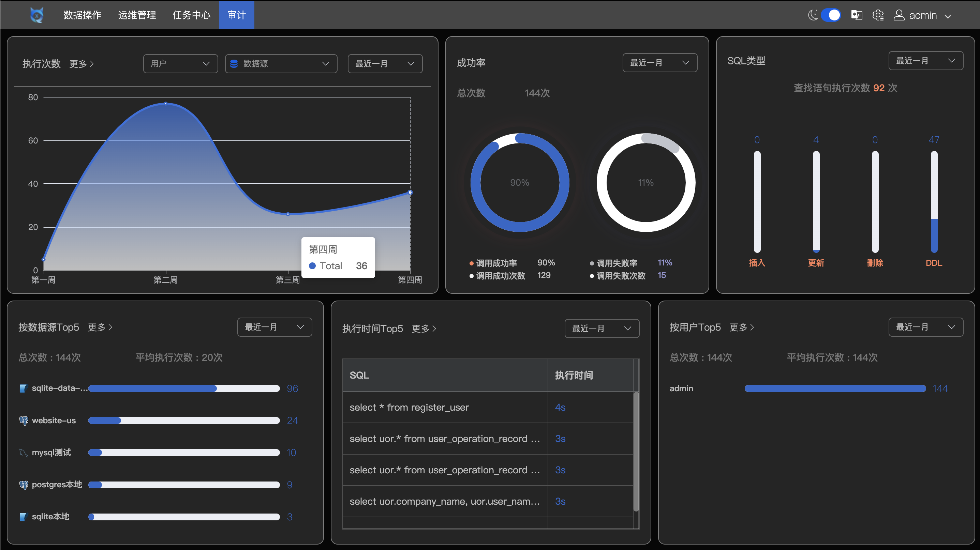Open 最近一月 dropdown in 成功率 panel
The image size is (980, 550).
[x=660, y=62]
